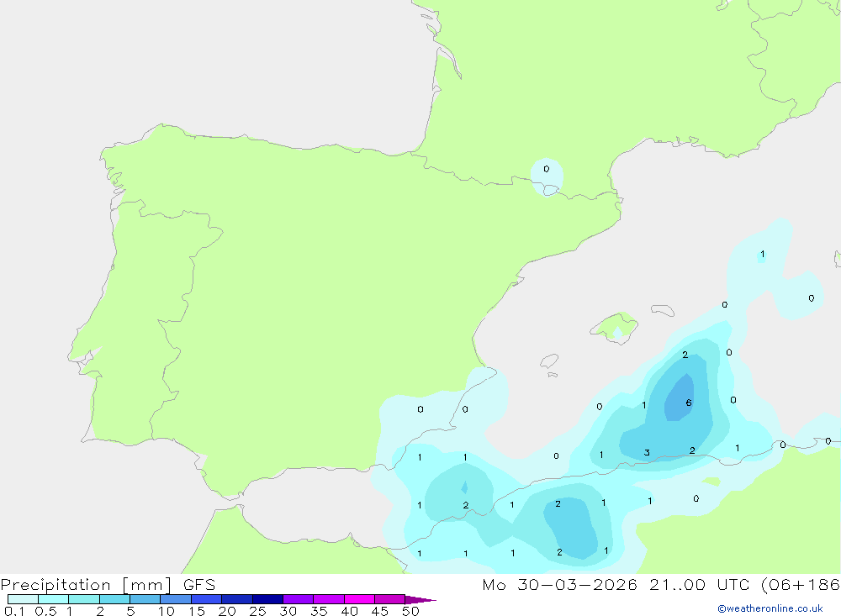Click the 30–35 mm violet legend swatch
Screen dimensions: 841x616
(x=298, y=599)
